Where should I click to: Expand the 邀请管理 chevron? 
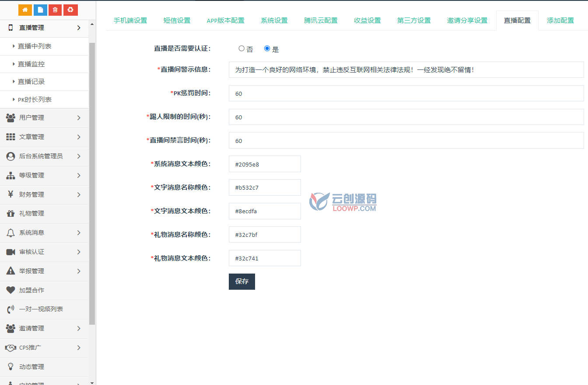[79, 328]
